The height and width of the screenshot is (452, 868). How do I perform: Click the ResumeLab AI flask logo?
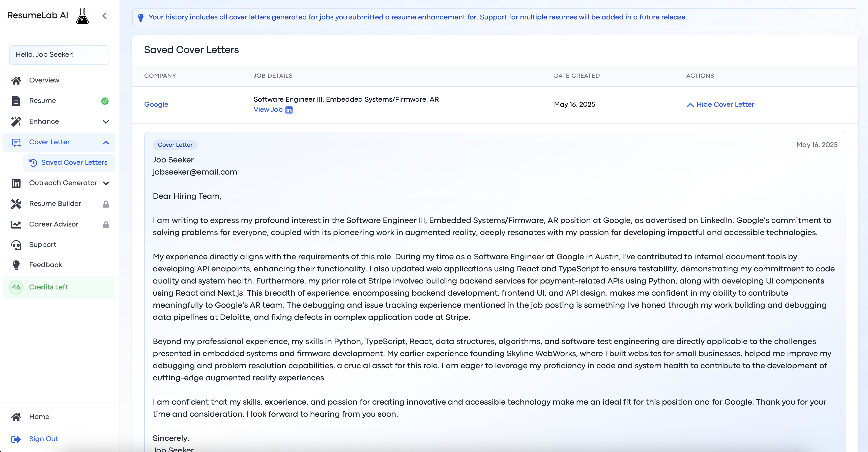pyautogui.click(x=82, y=16)
